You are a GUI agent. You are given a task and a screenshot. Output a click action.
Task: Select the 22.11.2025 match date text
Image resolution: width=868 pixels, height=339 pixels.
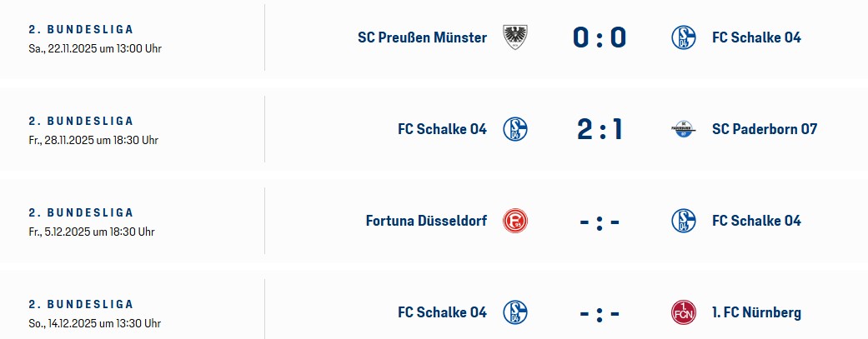click(x=94, y=48)
